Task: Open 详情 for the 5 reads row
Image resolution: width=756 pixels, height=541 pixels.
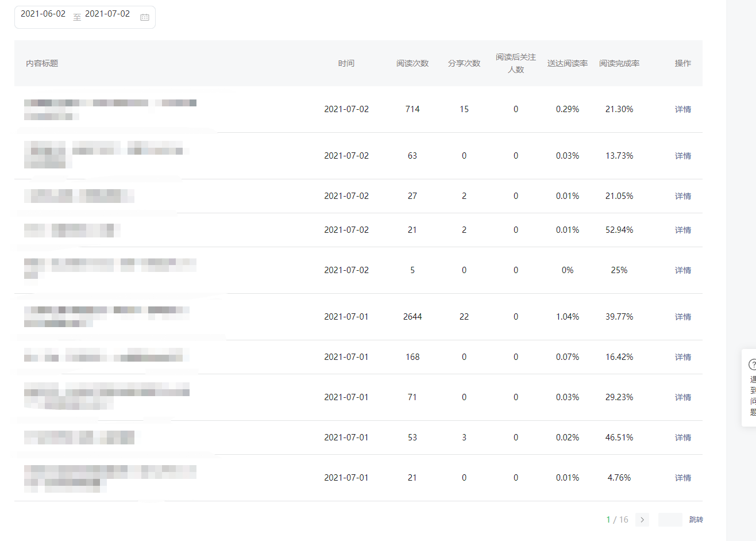Action: [682, 270]
